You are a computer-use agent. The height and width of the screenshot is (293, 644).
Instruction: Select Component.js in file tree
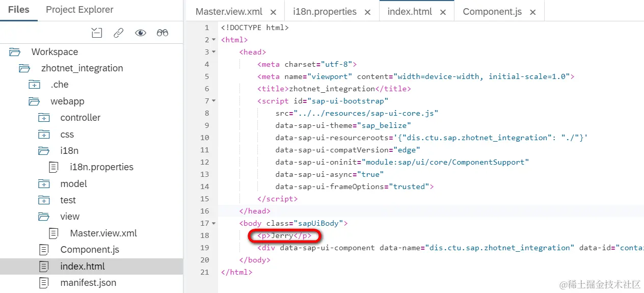tap(90, 250)
